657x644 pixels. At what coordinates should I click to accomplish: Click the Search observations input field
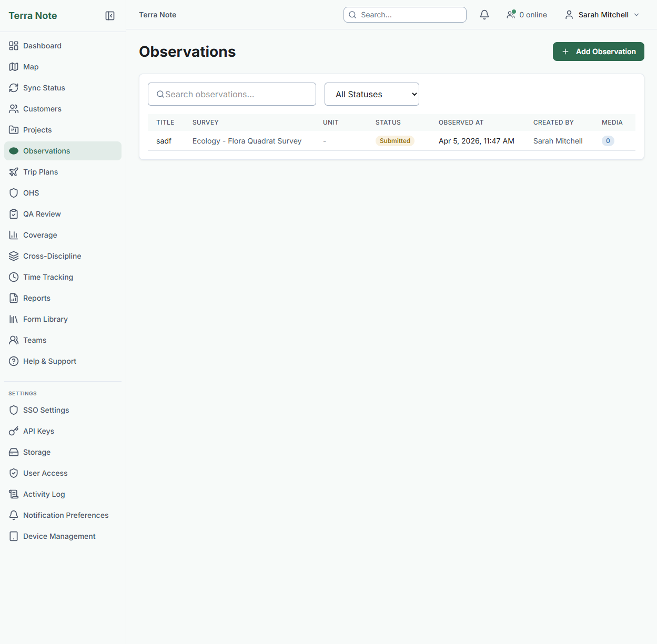coord(231,94)
